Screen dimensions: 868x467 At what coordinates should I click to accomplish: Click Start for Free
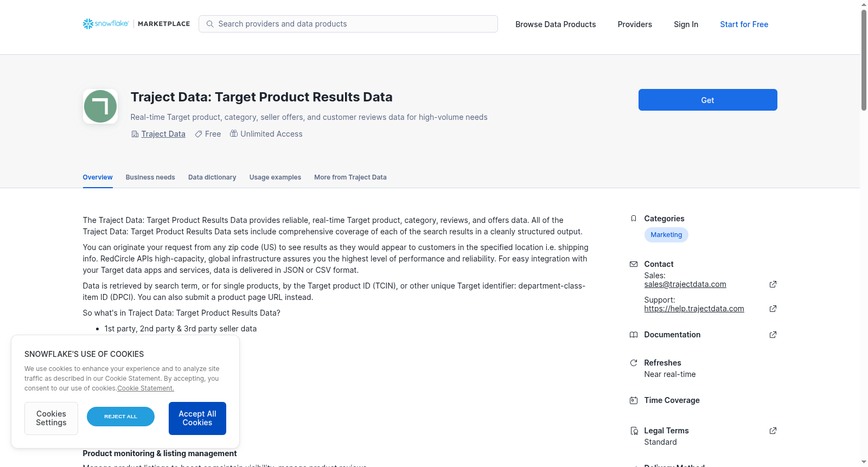coord(744,24)
